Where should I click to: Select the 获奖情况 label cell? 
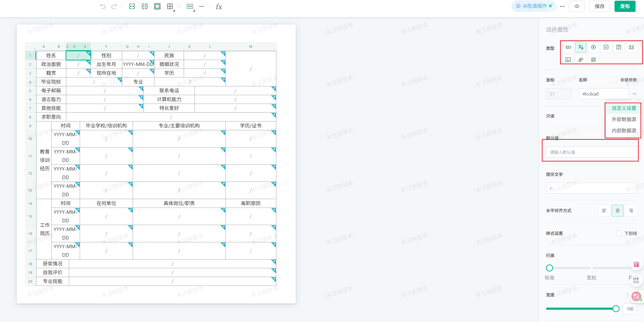coord(53,264)
